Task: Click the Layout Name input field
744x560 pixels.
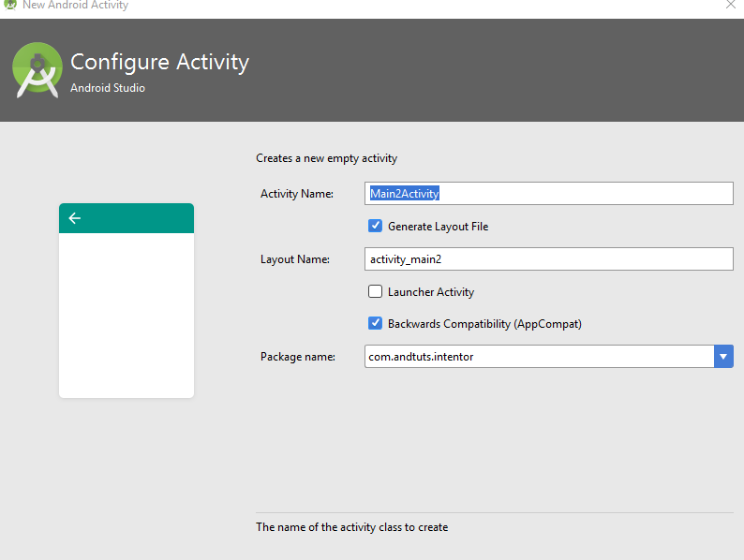Action: pyautogui.click(x=548, y=258)
